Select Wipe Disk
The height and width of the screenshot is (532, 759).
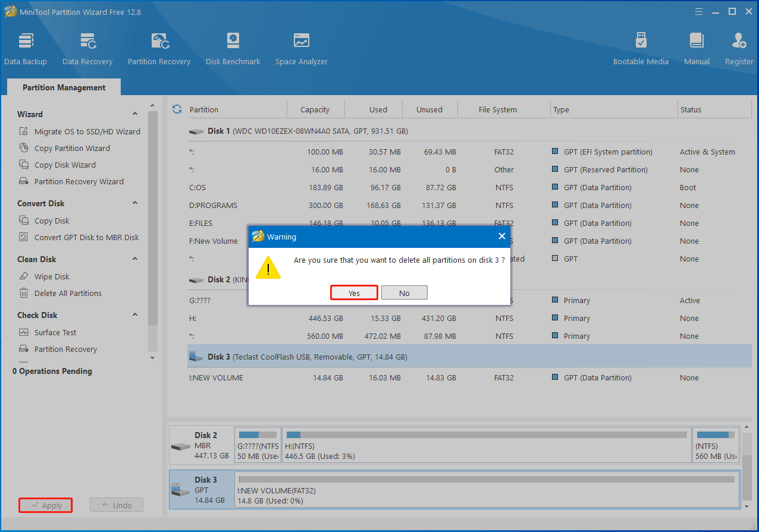(x=45, y=276)
